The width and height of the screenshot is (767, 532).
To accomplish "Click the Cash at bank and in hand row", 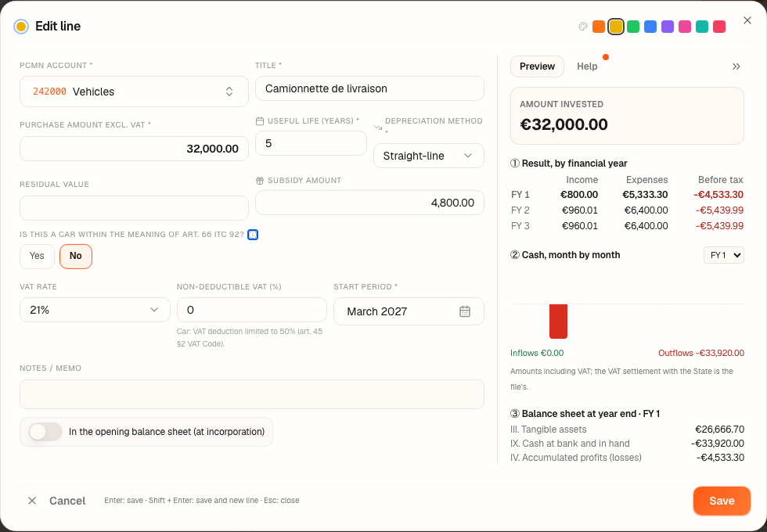I will pyautogui.click(x=627, y=444).
